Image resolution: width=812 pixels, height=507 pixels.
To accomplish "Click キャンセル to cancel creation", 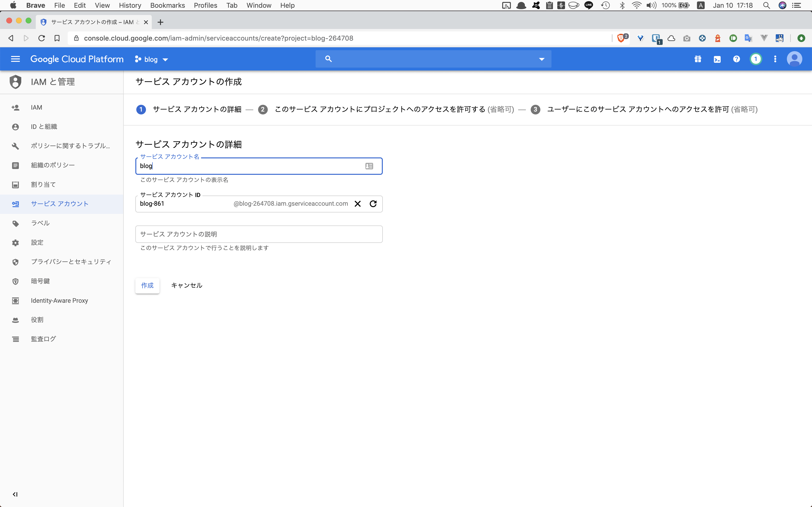I will click(187, 285).
